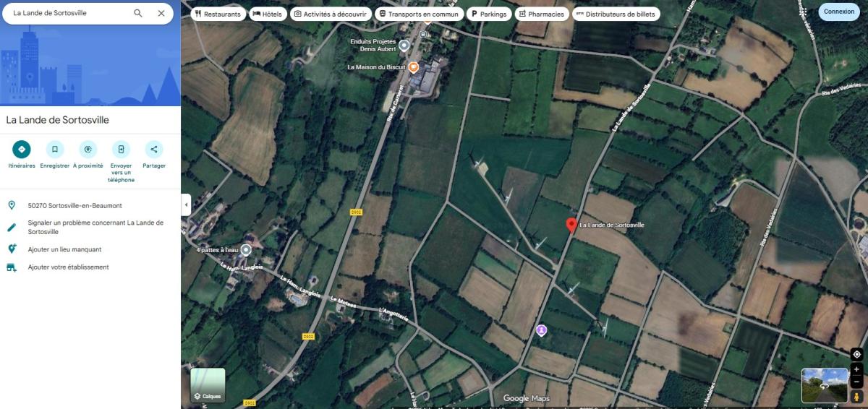Center map on my location
The image size is (868, 409).
(x=856, y=354)
